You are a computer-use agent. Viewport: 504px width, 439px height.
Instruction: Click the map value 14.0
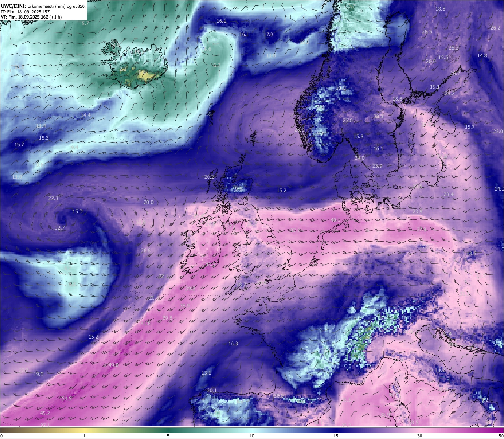pos(499,189)
